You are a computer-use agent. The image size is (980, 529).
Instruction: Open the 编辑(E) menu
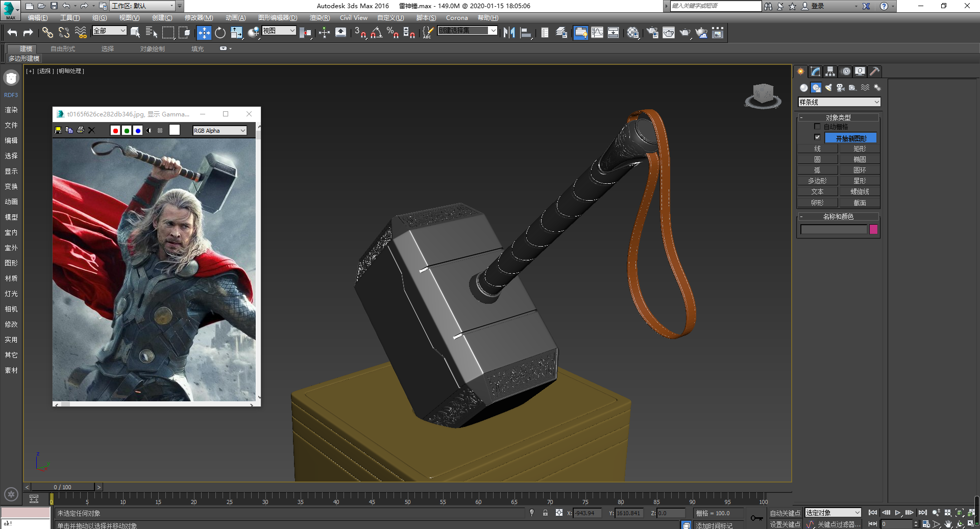click(38, 18)
